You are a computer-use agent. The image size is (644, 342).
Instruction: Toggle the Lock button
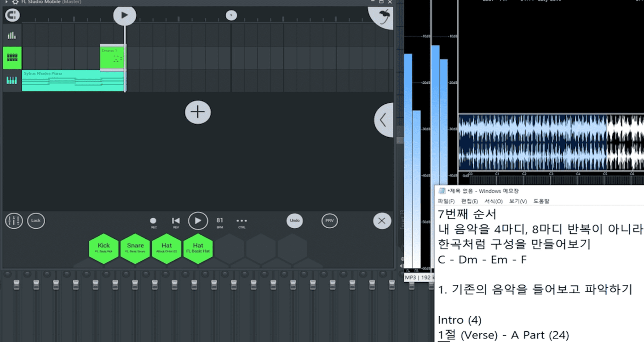[x=36, y=221]
